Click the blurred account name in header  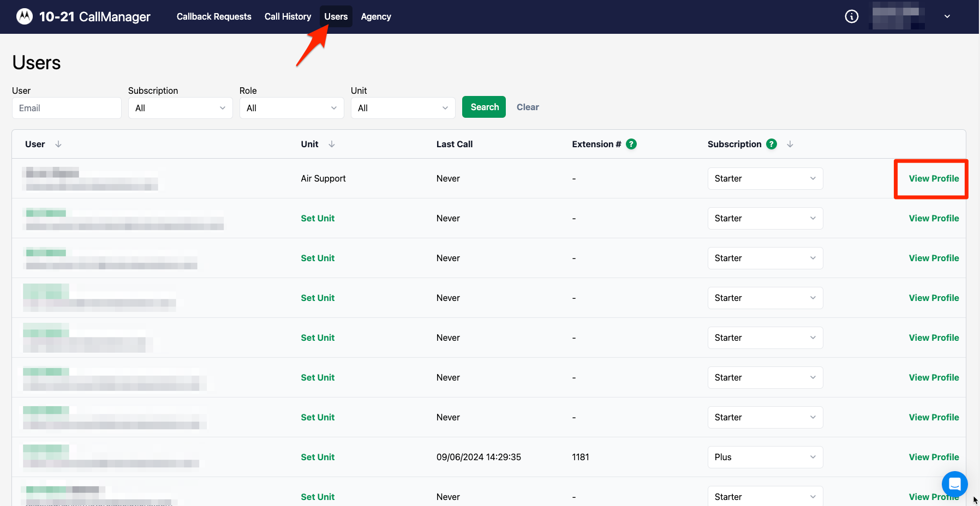coord(898,16)
